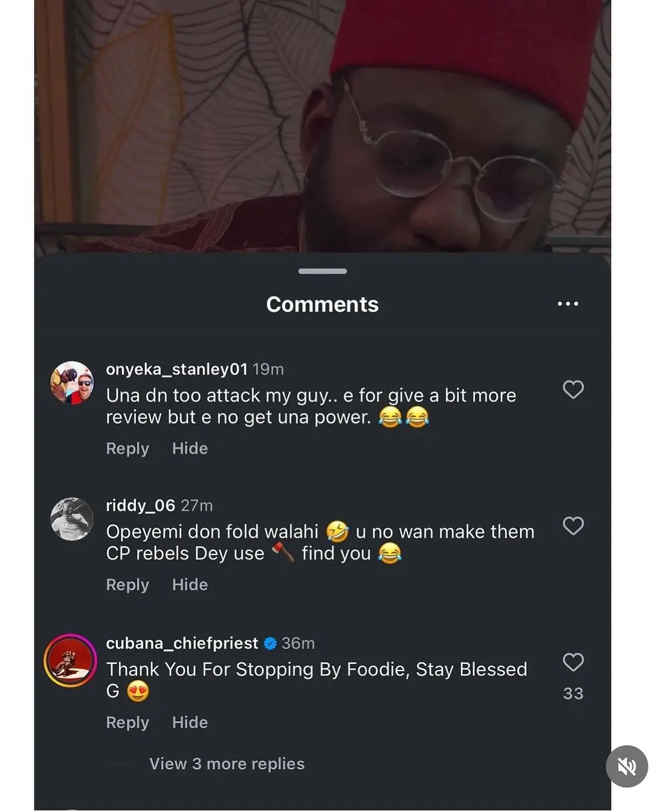
Task: Hide cubana_chiefpriest's comment
Action: pyautogui.click(x=189, y=723)
